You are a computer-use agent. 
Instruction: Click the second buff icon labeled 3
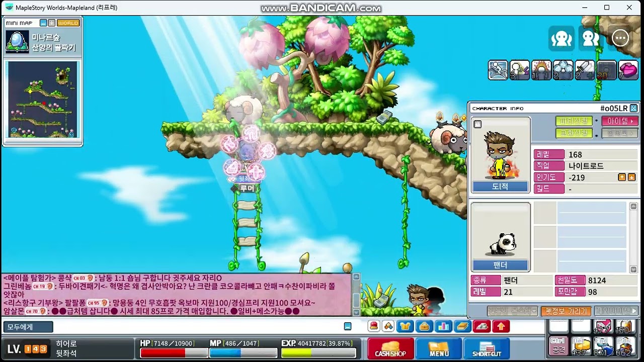tap(520, 70)
